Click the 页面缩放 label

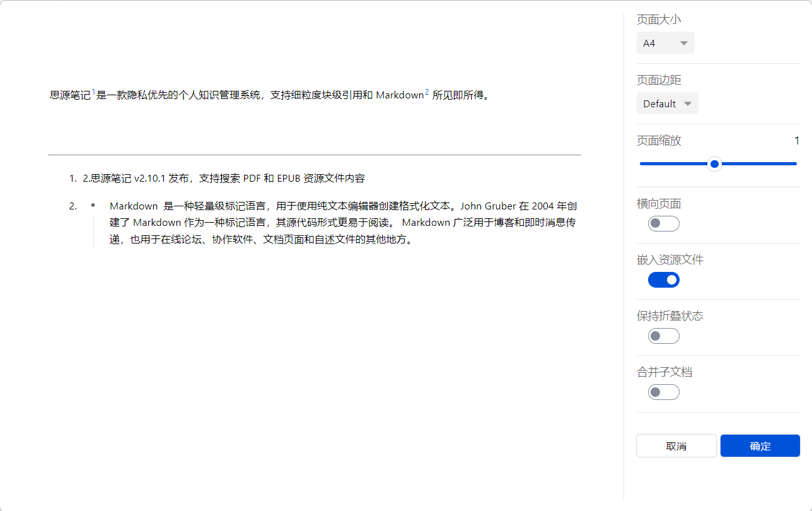pyautogui.click(x=659, y=141)
